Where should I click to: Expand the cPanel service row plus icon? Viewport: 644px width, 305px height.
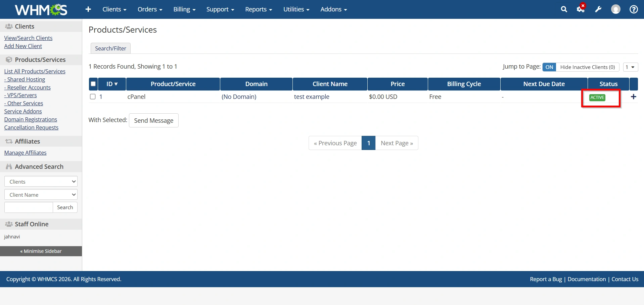[x=634, y=97]
